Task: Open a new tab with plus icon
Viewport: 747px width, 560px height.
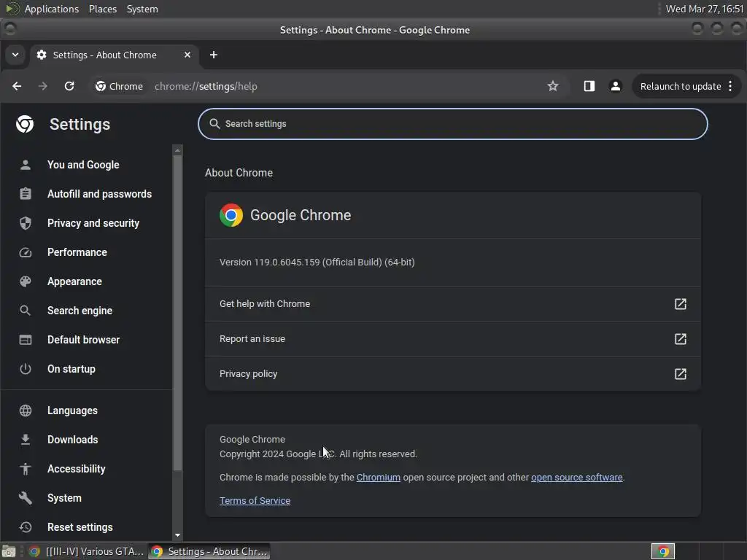Action: (214, 55)
